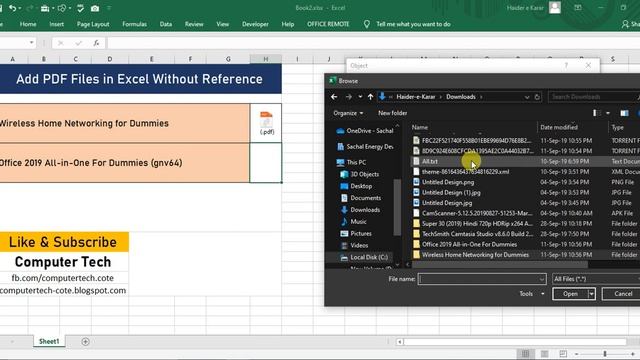This screenshot has width=640, height=360.
Task: Select the Music folder in the navigation pane
Action: [353, 222]
